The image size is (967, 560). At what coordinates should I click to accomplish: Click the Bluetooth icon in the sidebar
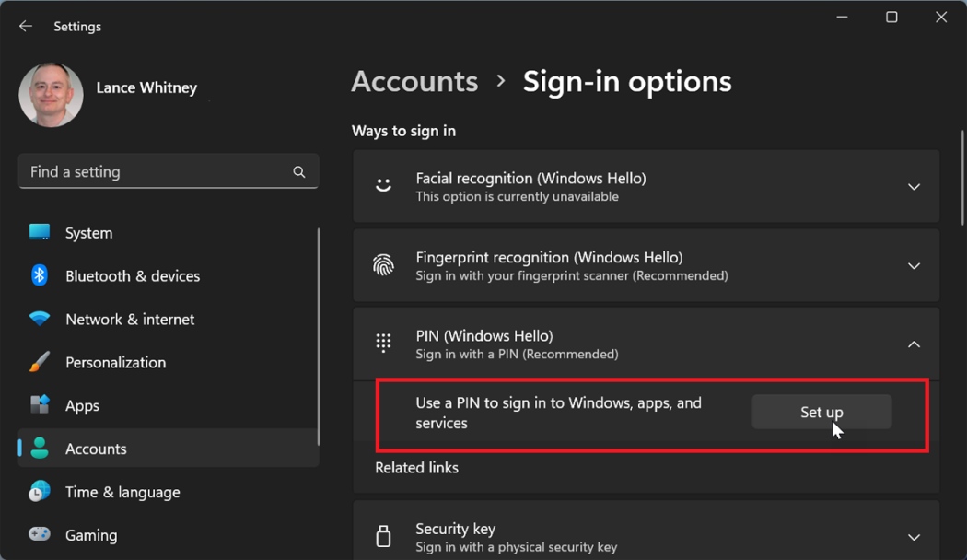coord(39,275)
